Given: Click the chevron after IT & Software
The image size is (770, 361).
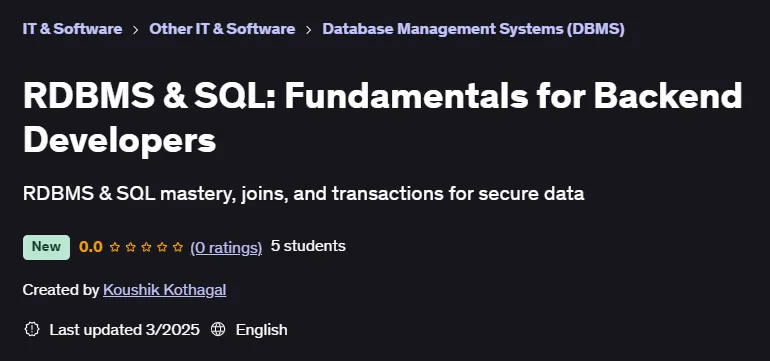Looking at the screenshot, I should (136, 30).
